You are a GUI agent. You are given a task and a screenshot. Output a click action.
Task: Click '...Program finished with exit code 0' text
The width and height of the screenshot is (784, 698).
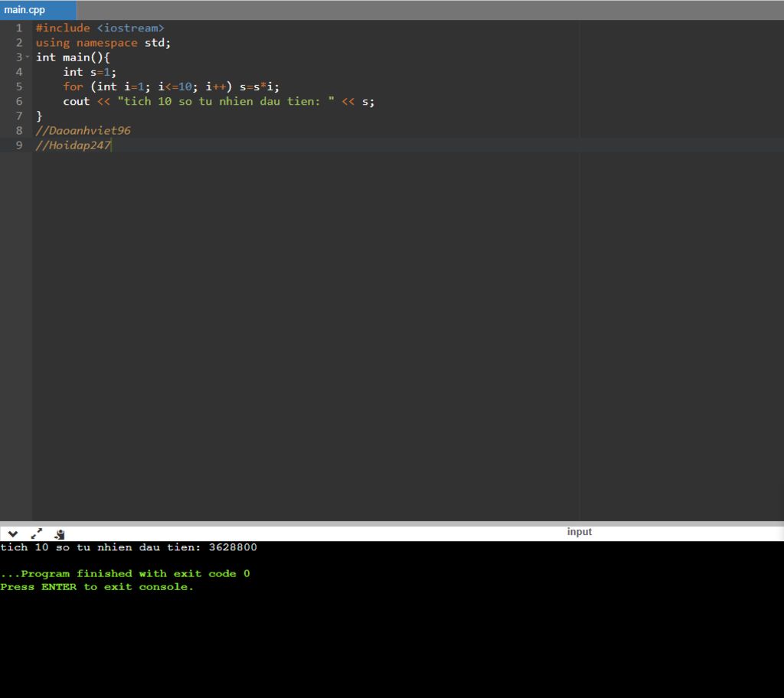(125, 573)
